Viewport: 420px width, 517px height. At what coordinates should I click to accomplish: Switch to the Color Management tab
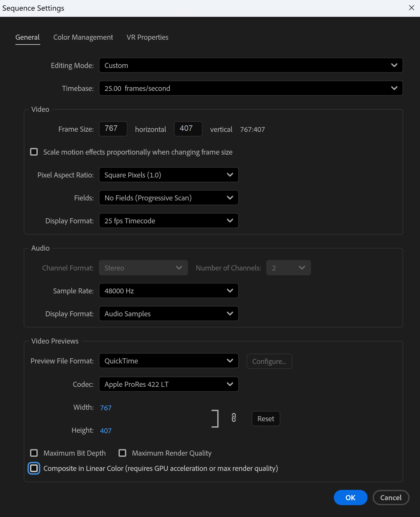tap(83, 37)
